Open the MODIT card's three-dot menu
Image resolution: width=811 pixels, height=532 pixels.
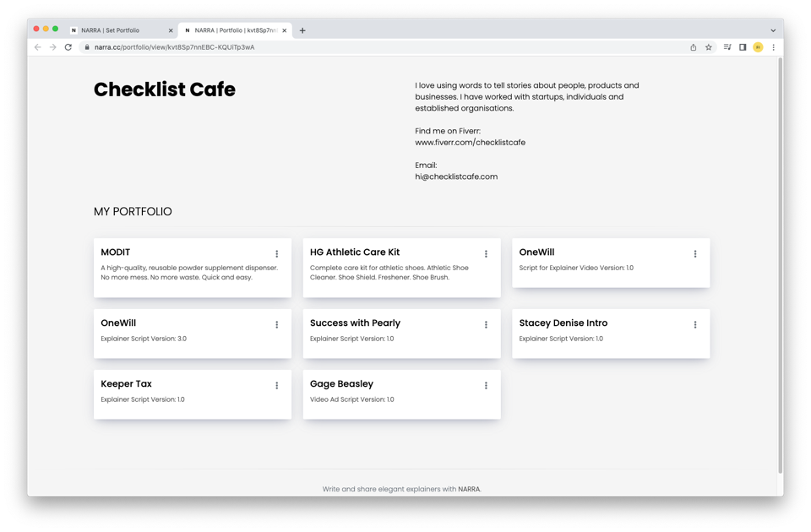click(277, 254)
